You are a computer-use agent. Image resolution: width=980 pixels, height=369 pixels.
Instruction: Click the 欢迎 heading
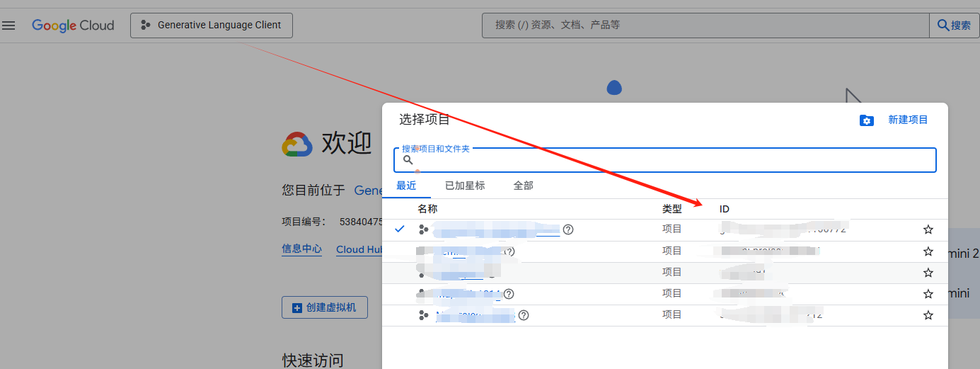pyautogui.click(x=347, y=143)
